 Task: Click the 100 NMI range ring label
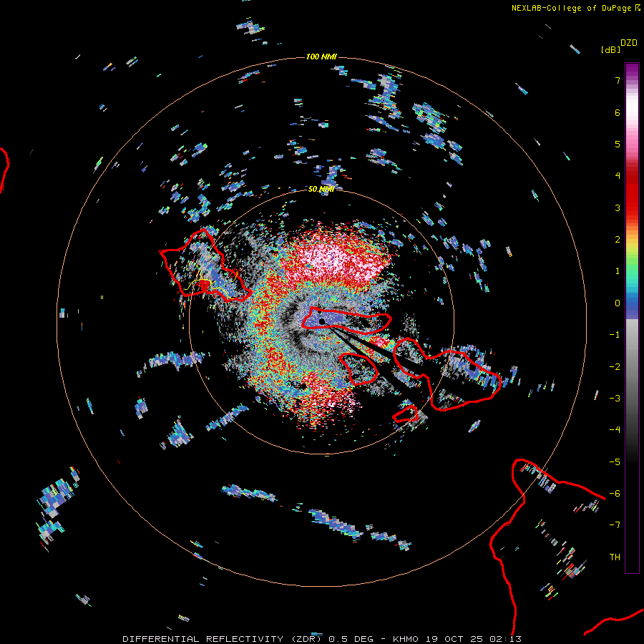point(321,57)
